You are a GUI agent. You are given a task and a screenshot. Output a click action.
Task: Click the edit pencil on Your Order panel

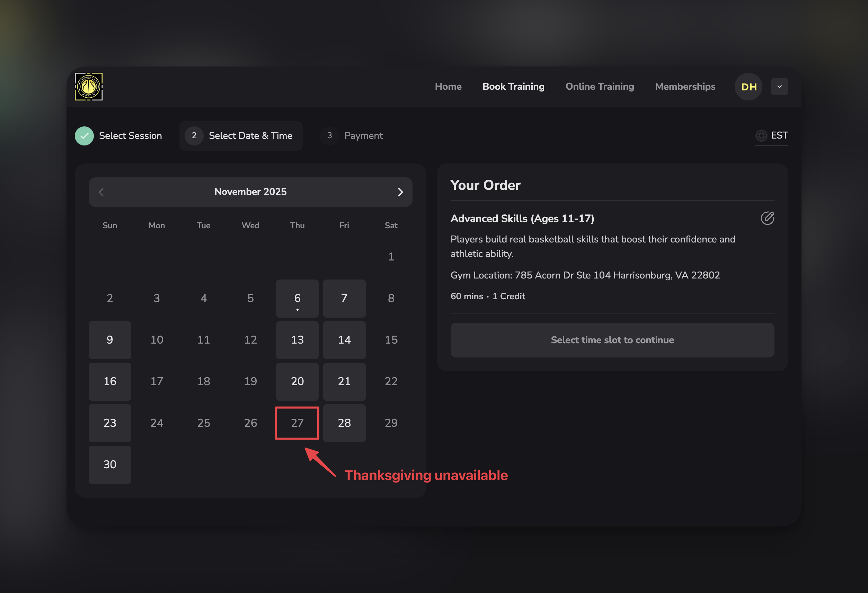[x=768, y=218]
